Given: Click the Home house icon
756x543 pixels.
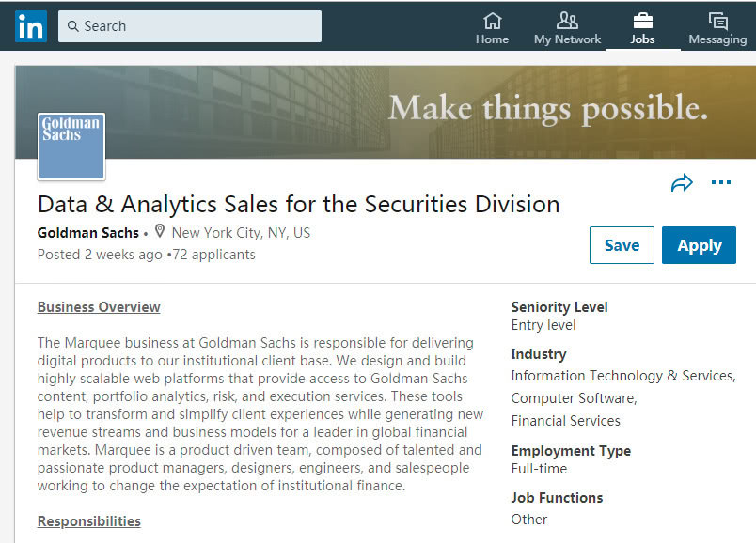Looking at the screenshot, I should coord(492,21).
